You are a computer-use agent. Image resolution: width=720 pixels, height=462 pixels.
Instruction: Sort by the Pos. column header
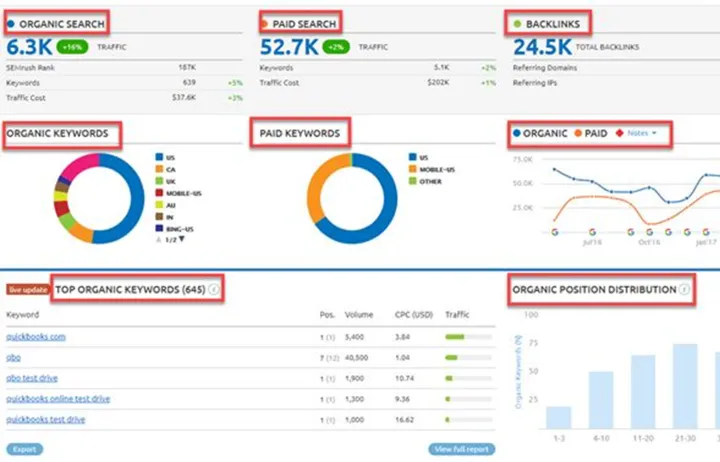(x=327, y=315)
